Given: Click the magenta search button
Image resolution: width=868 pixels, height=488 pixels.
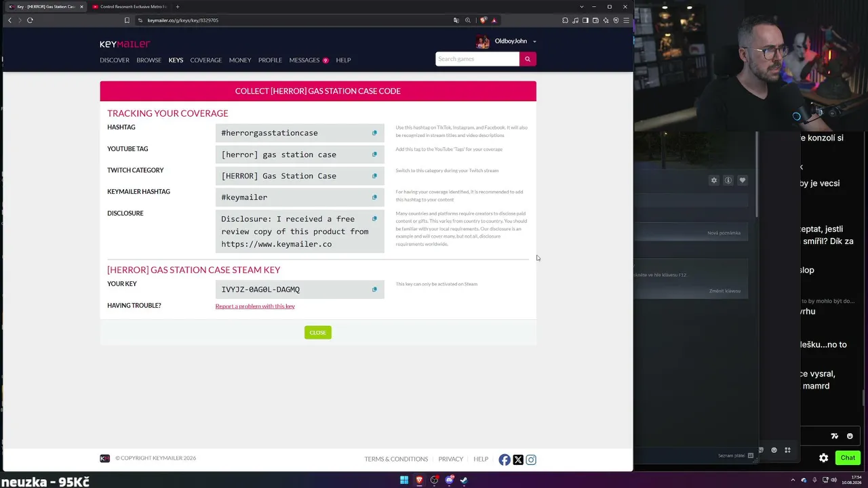Looking at the screenshot, I should coord(528,59).
